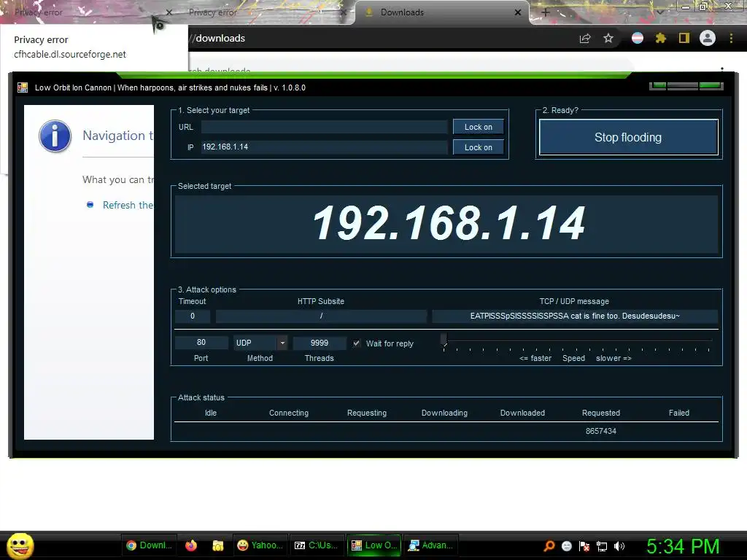Open the tab search chevron in Chrome

click(659, 12)
